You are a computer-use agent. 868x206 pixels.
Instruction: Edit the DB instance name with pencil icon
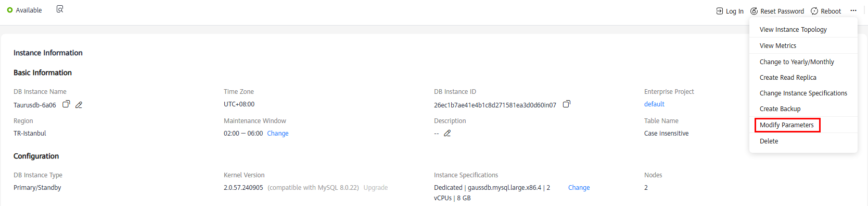79,105
